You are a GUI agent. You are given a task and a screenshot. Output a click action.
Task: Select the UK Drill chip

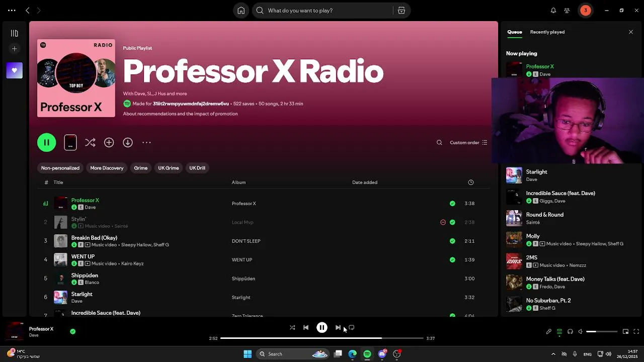point(197,168)
